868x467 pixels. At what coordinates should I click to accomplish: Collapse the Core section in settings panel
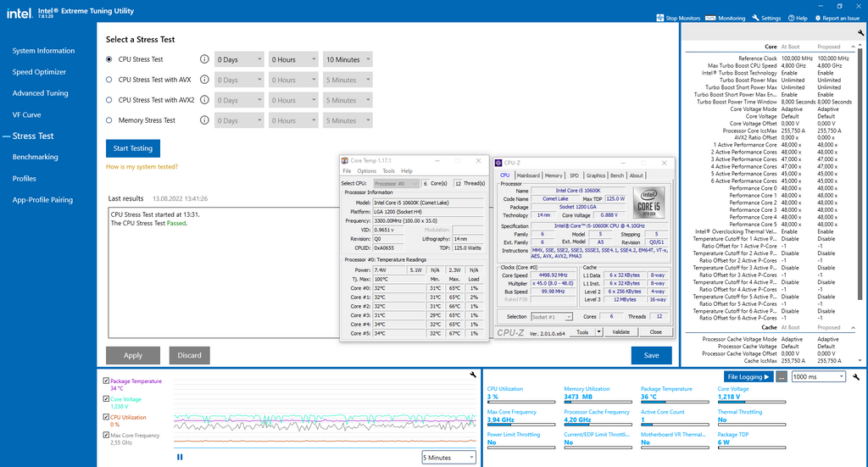click(x=853, y=47)
